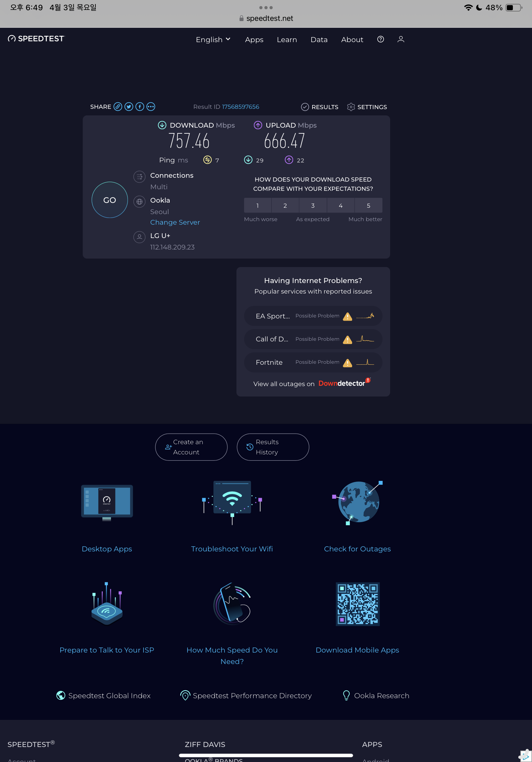Viewport: 532px width, 762px height.
Task: Click the upload arrow icon beside UPLOAD
Action: tap(258, 125)
